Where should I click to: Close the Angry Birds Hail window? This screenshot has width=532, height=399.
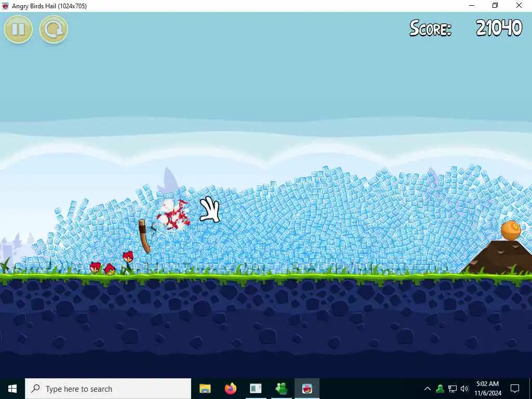coord(519,6)
